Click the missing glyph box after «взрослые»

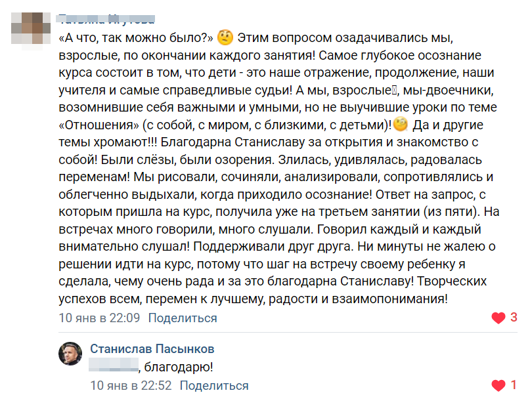[394, 90]
